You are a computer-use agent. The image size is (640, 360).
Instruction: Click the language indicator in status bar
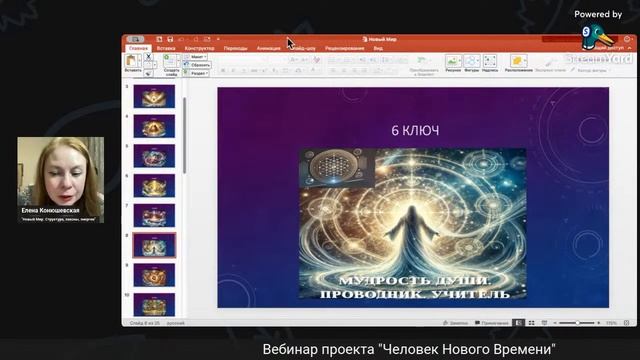[176, 323]
